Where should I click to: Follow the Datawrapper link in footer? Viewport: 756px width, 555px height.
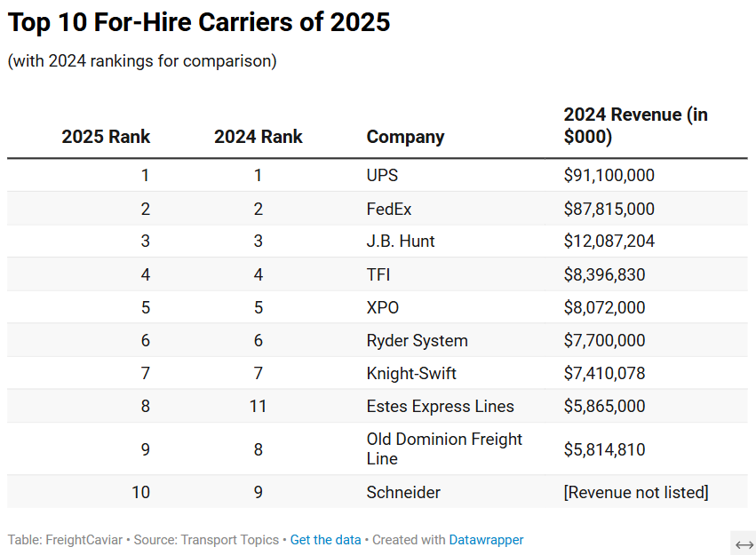click(x=486, y=540)
